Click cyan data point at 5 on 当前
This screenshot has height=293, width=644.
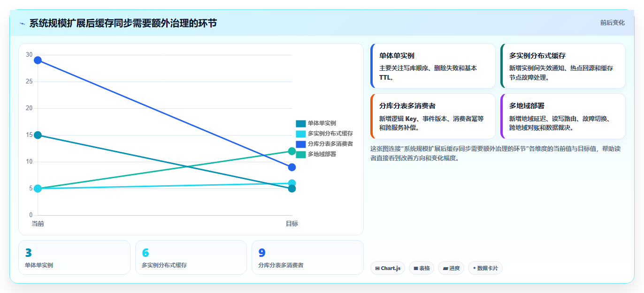click(38, 188)
